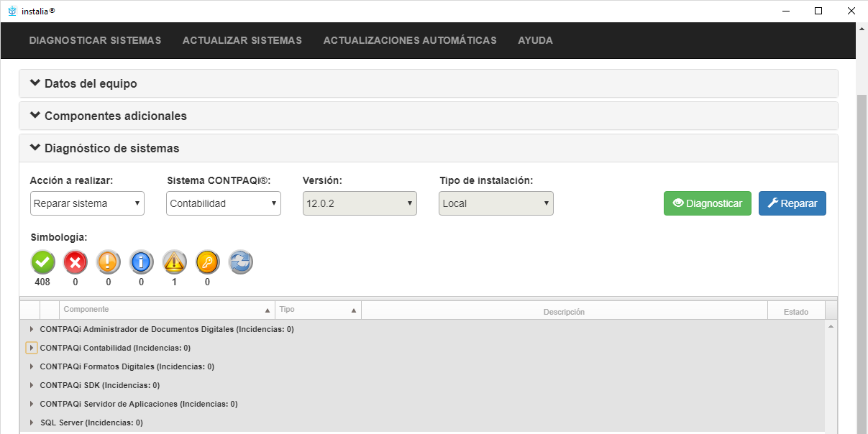Go to ACTUALIZACIONES AUTOMÁTICAS

(410, 40)
